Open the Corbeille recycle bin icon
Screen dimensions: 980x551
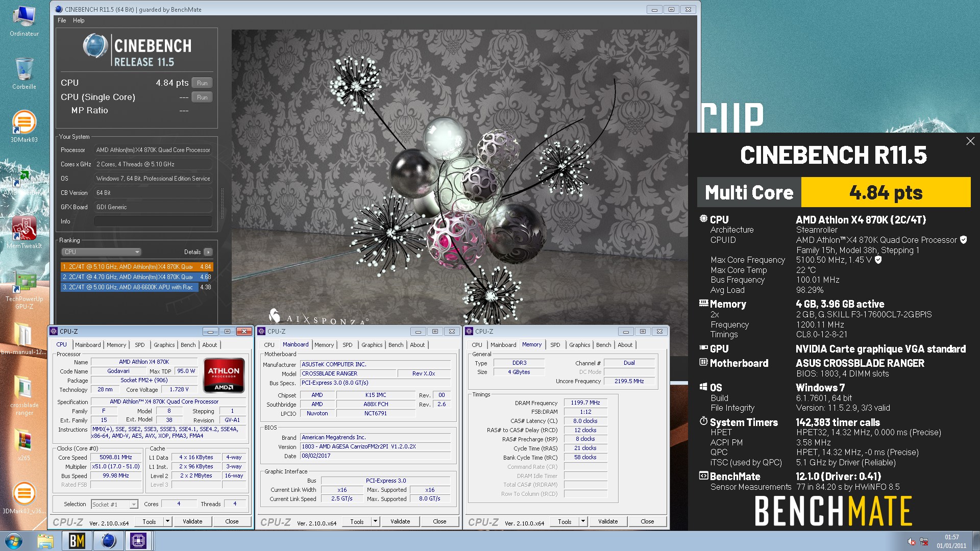pos(24,73)
